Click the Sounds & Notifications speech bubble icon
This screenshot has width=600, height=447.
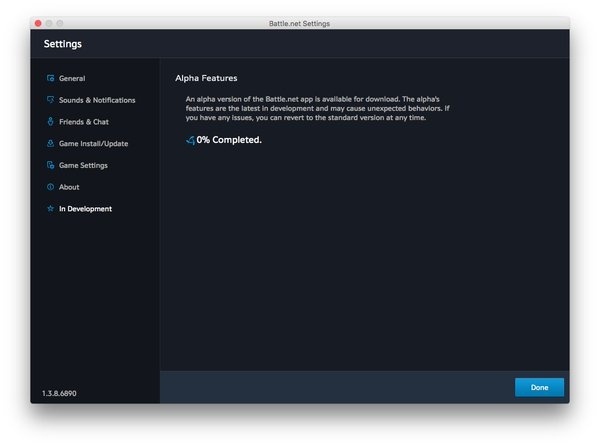[x=50, y=100]
